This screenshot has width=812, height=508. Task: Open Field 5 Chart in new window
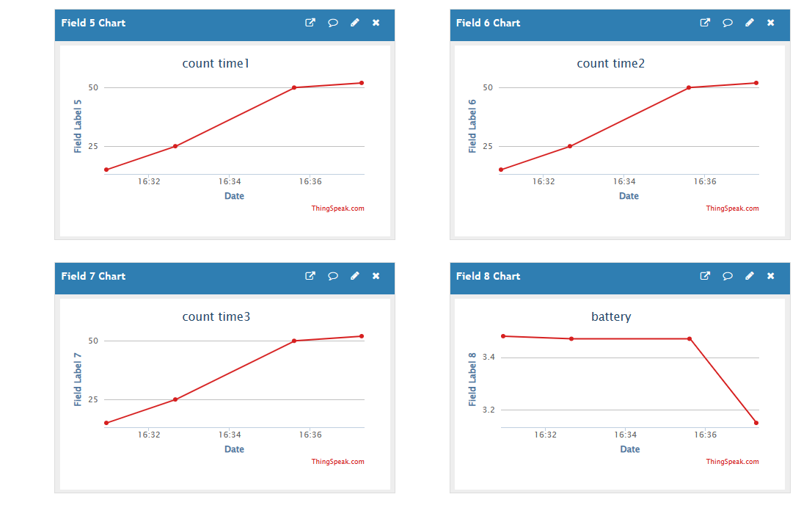[310, 23]
